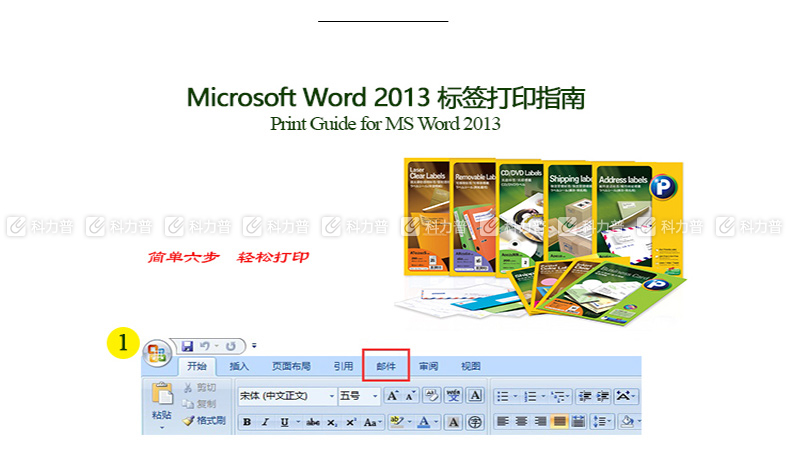Clear formatting with eraser icon
Image resolution: width=790 pixels, height=454 pixels.
(x=432, y=396)
